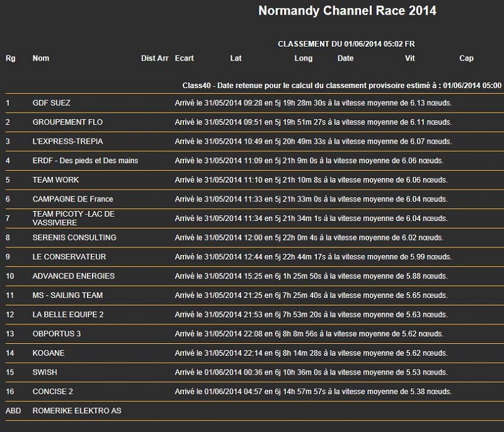Viewport: 504px width, 432px height.
Task: Click the ROMERIKE ELEKTRO AS abandoned entry
Action: (76, 411)
